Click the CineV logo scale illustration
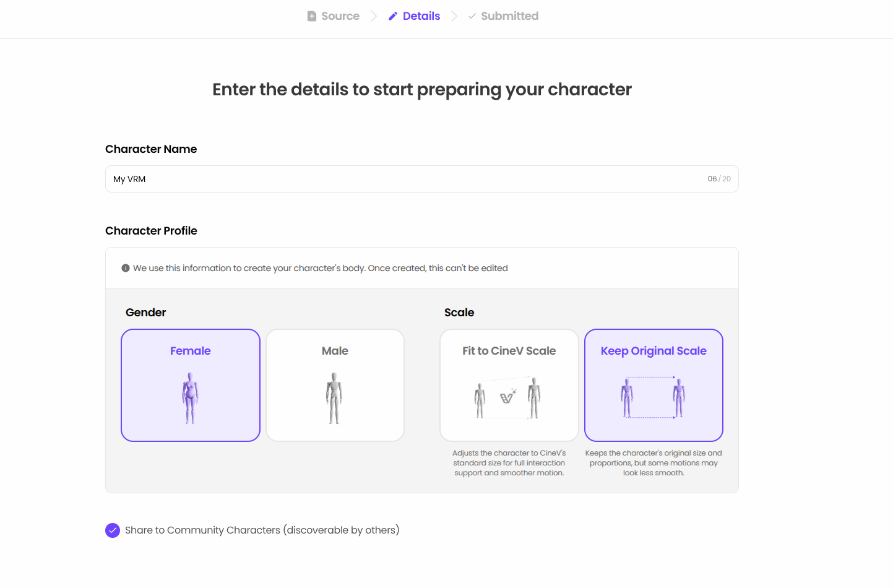The image size is (893, 588). (507, 397)
